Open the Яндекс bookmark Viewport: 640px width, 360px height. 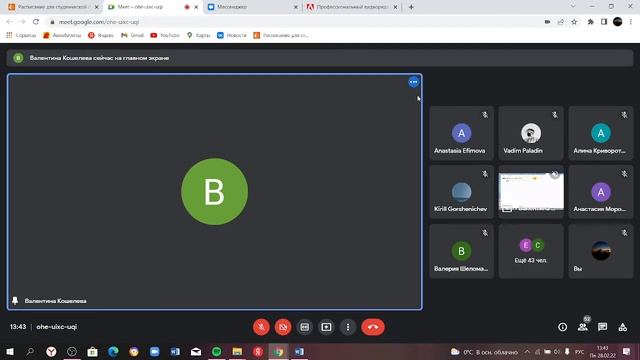coord(101,36)
